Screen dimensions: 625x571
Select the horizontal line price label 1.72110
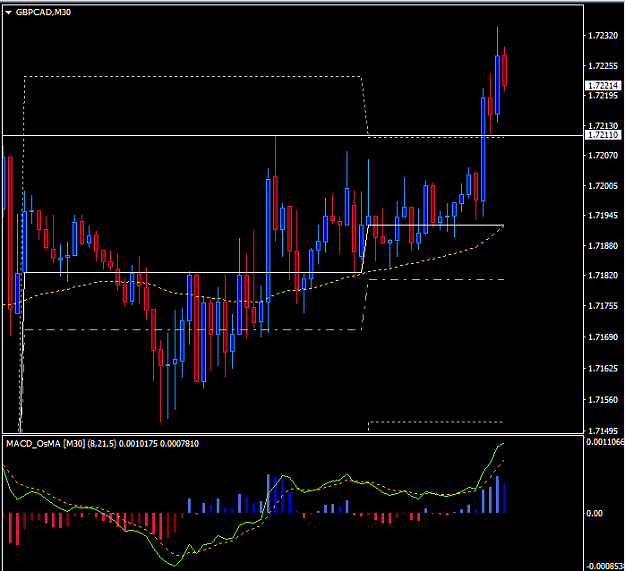(x=603, y=135)
